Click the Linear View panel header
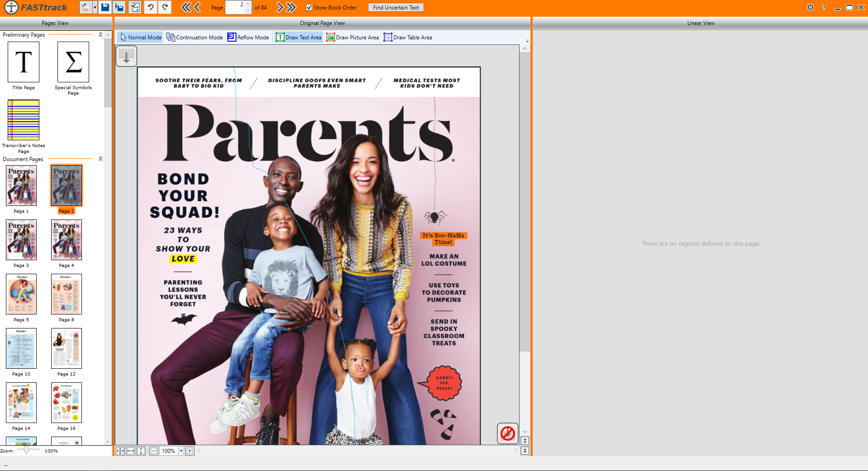The height and width of the screenshot is (471, 868). [x=701, y=23]
